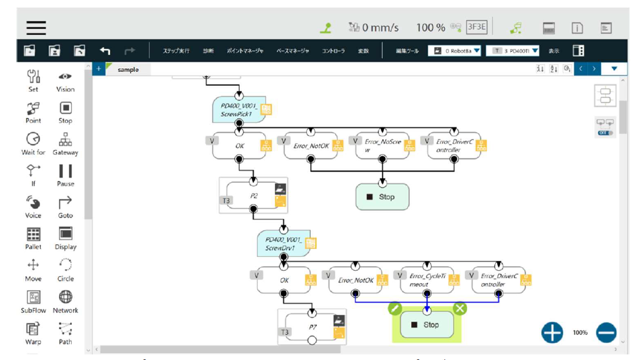Expand the tab list down arrow
Viewport: 644px width, 360px height.
pos(614,69)
